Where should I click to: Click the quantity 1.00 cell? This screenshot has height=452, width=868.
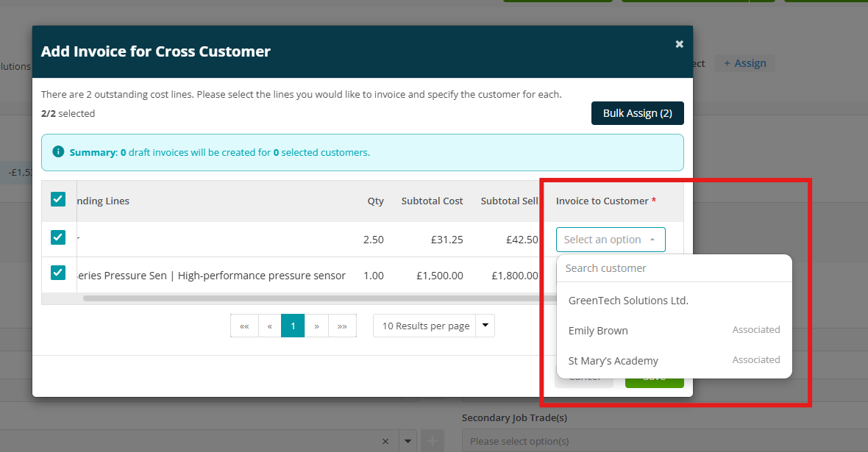pyautogui.click(x=374, y=276)
